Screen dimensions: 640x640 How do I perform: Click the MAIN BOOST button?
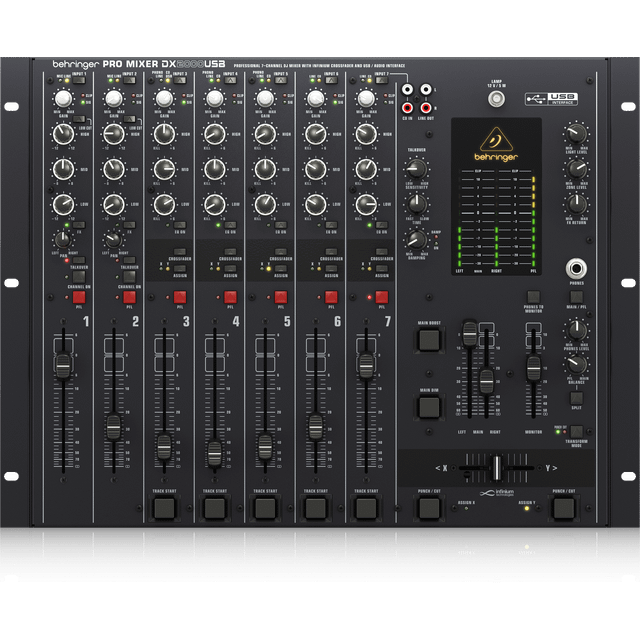tap(429, 340)
